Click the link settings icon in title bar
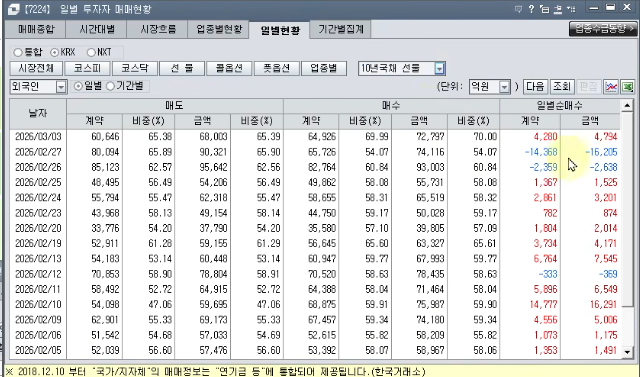The width and height of the screenshot is (640, 377). (x=571, y=9)
